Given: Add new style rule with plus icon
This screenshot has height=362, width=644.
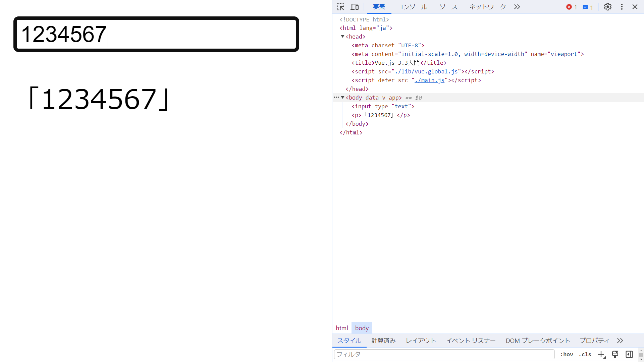Looking at the screenshot, I should (601, 354).
